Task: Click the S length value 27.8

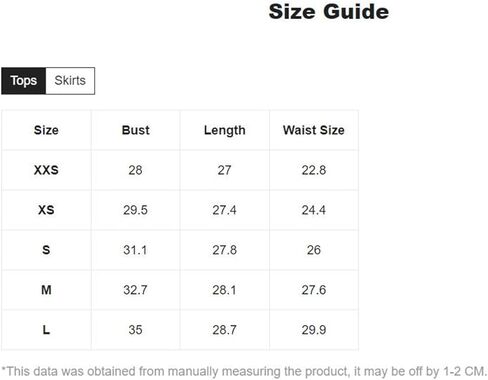Action: [x=225, y=250]
